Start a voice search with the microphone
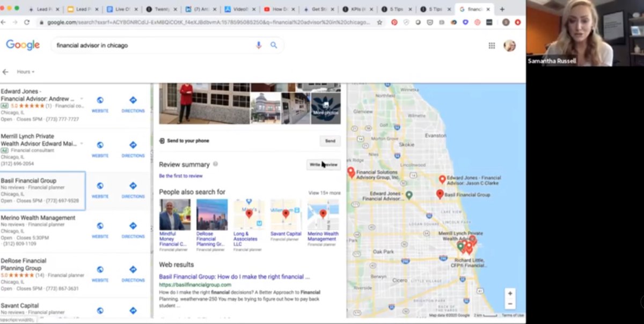 [259, 46]
